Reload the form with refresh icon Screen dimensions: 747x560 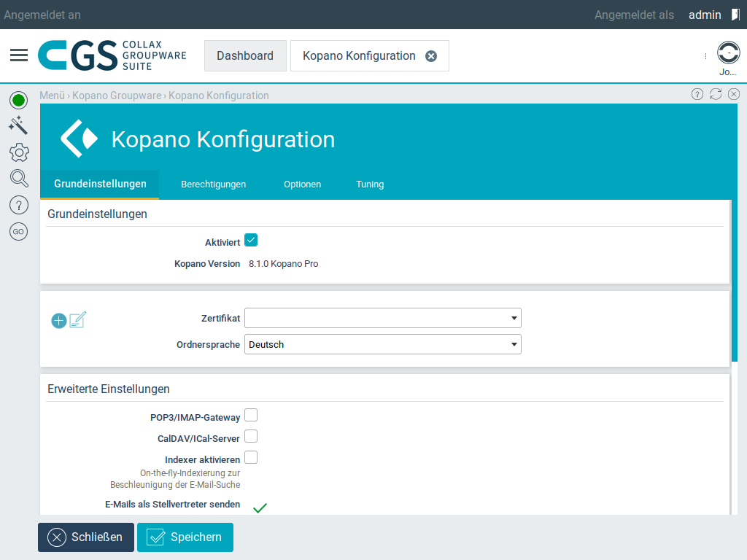tap(716, 94)
